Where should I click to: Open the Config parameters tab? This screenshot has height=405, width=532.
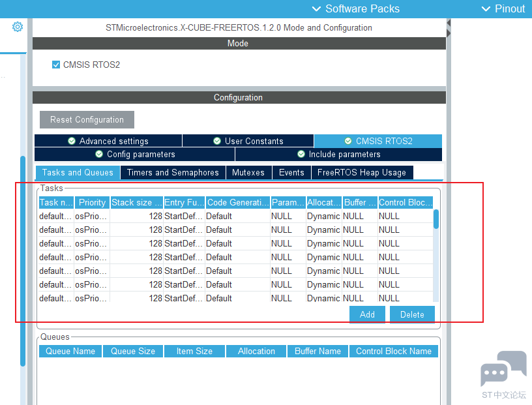pos(135,154)
